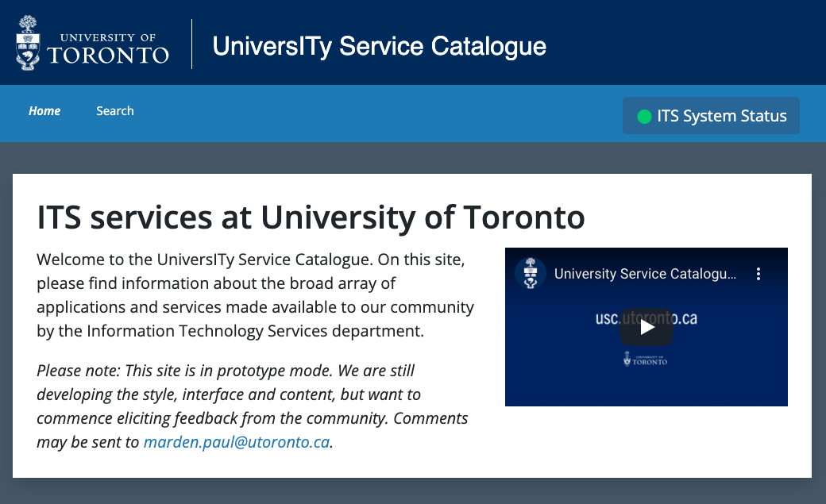Click the UNIVERSITY OF TORONTO wordmark text
Screen dimensions: 826x504
pos(108,49)
